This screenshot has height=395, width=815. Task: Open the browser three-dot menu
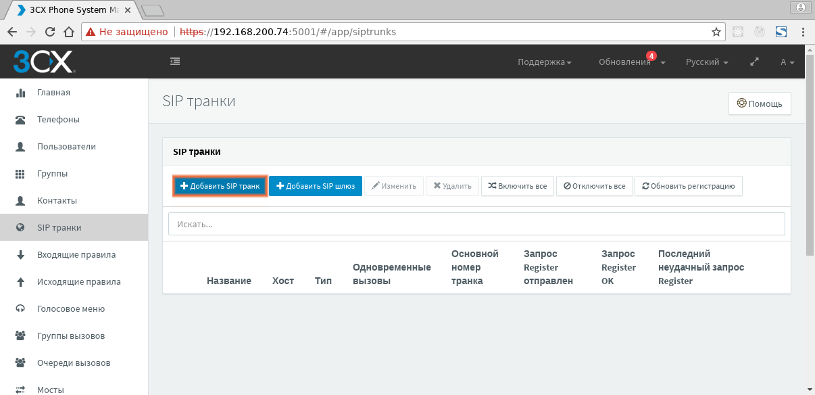point(804,32)
